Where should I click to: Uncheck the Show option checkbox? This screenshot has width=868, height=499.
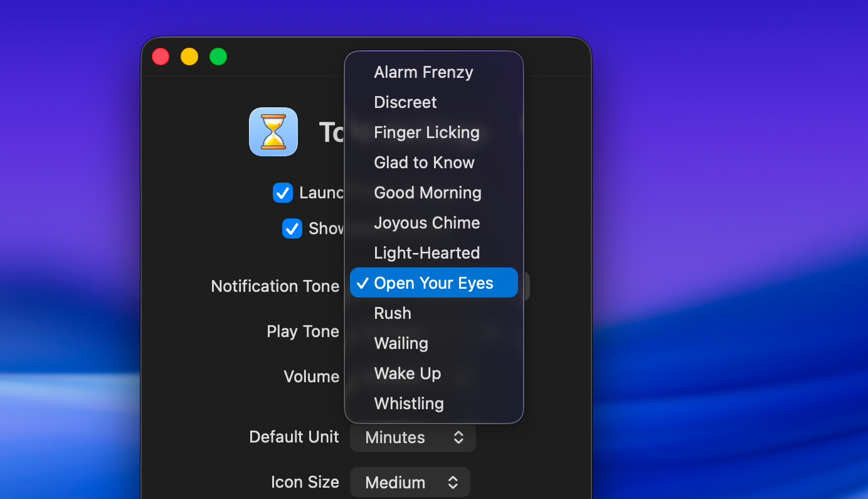[x=292, y=228]
